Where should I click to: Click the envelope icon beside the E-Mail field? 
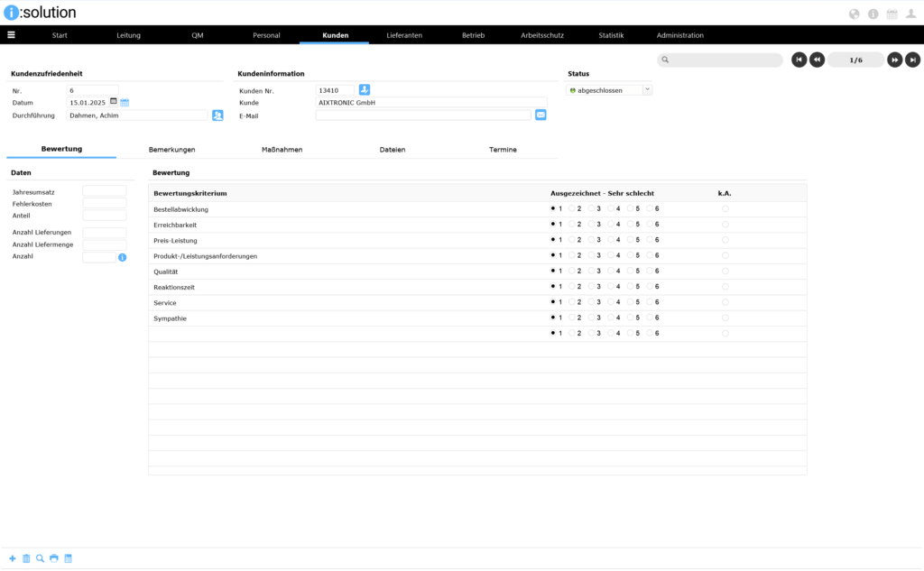541,115
